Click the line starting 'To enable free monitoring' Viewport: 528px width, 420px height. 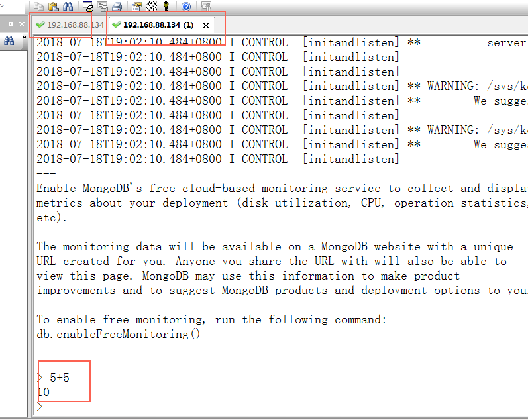click(x=211, y=319)
